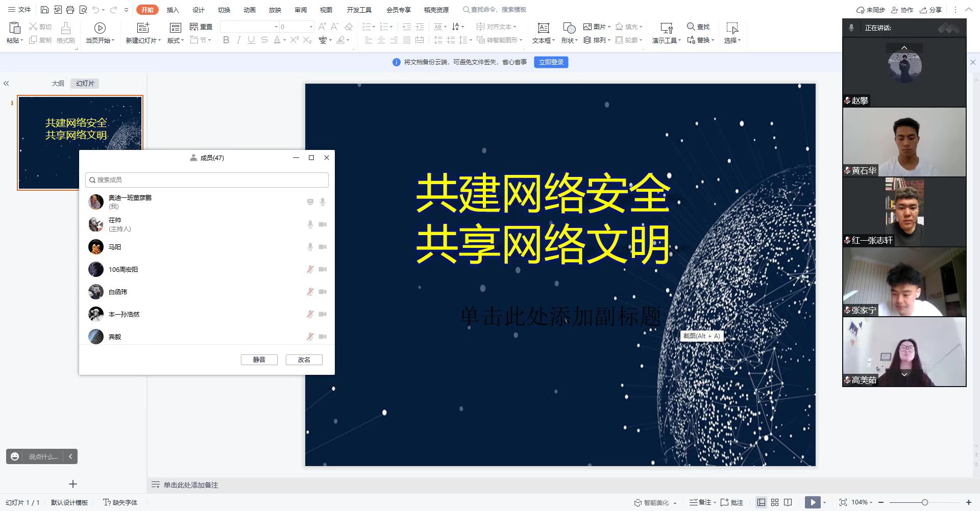Toggle underline formatting
Screen dimensions: 980x511
click(x=251, y=40)
